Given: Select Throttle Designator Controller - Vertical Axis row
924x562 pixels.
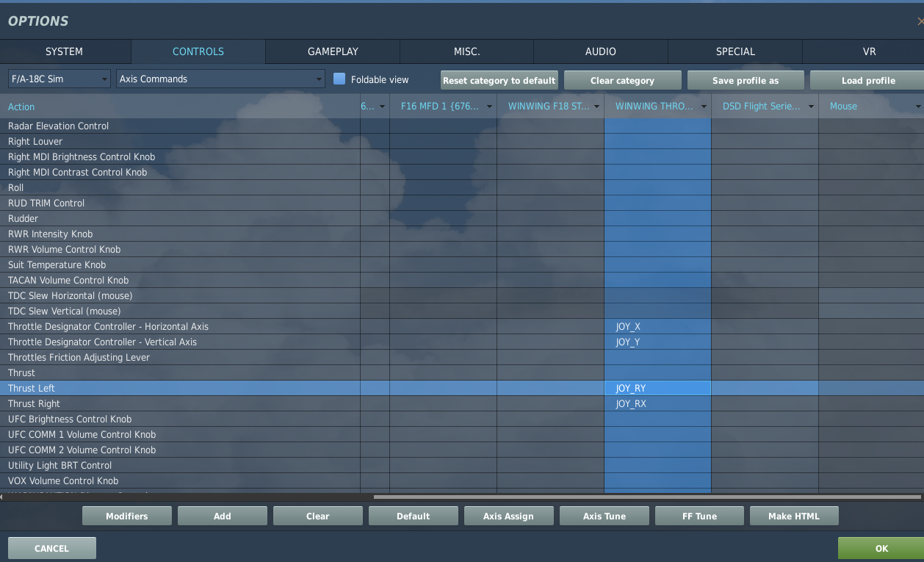Looking at the screenshot, I should click(462, 342).
